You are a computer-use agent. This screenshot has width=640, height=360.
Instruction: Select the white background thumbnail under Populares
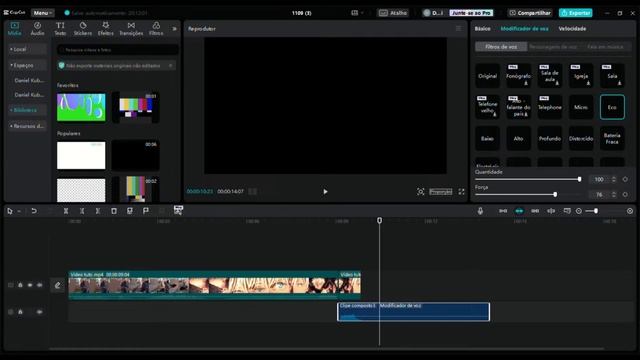pyautogui.click(x=81, y=156)
